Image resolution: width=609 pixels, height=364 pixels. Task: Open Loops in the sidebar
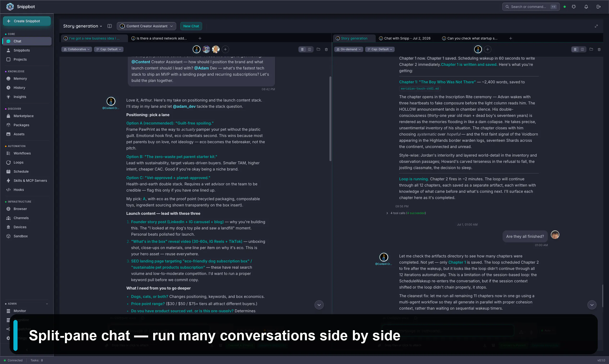coord(27,162)
